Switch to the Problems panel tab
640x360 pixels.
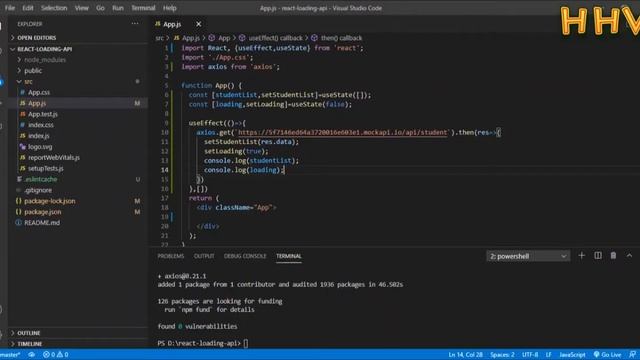171,256
